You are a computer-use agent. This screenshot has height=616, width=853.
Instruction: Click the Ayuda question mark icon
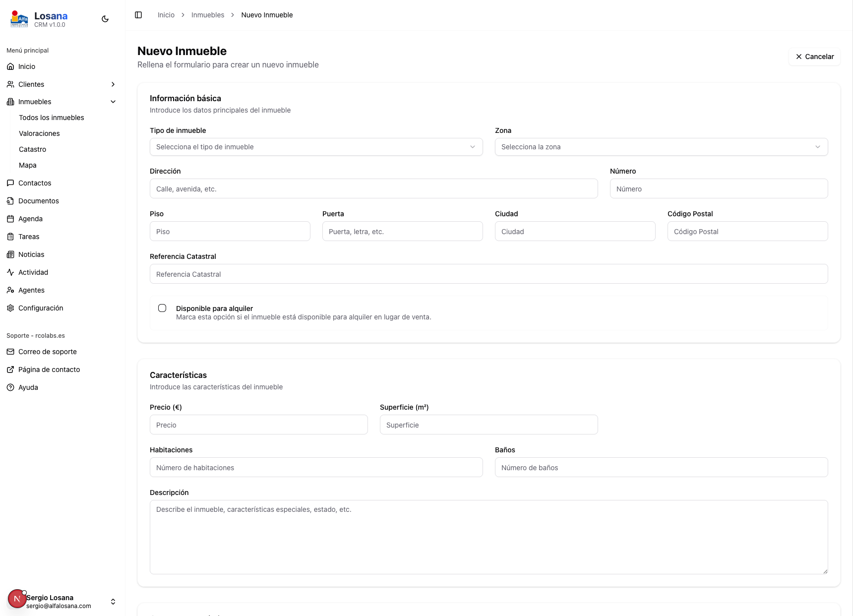point(10,387)
